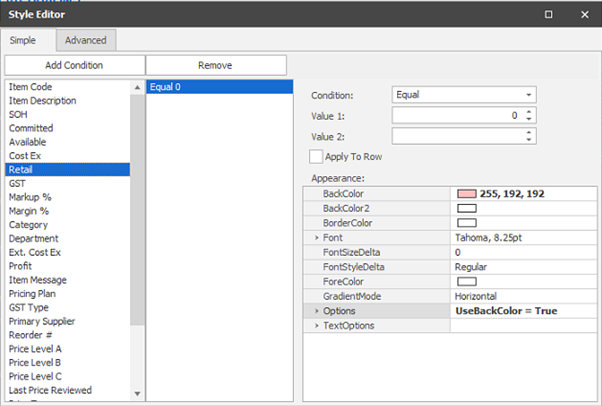Open the Condition dropdown
This screenshot has height=406, width=602.
[528, 95]
